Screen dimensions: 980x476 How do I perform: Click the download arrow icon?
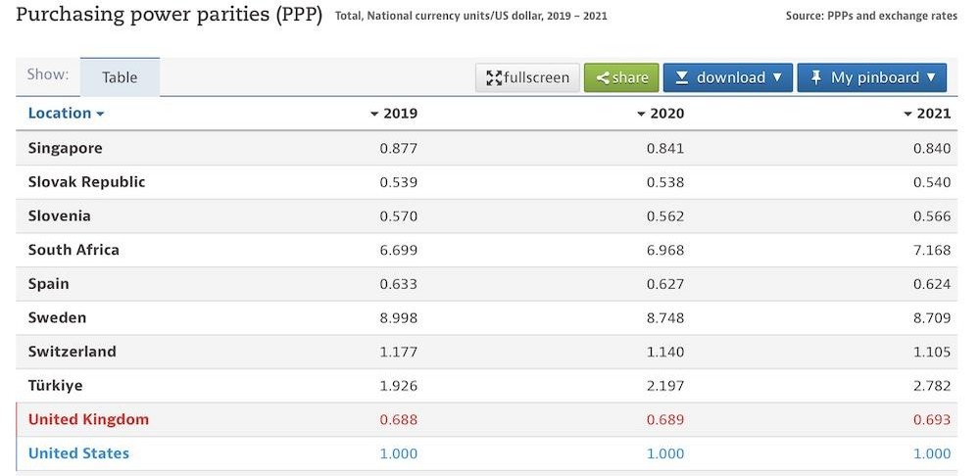point(682,78)
